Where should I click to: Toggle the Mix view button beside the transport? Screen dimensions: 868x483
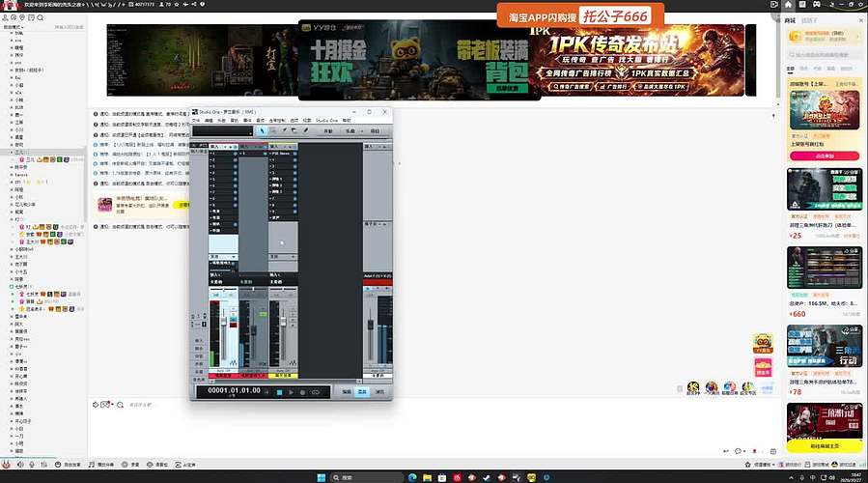tap(363, 392)
